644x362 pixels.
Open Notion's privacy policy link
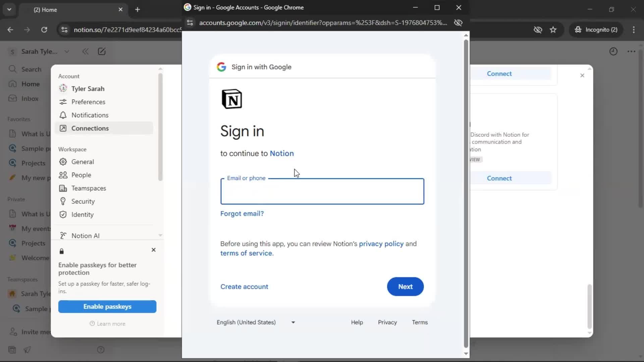(x=381, y=244)
